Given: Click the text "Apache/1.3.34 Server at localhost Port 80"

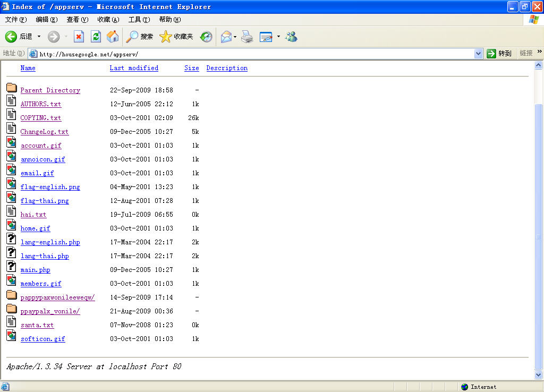Looking at the screenshot, I should (93, 367).
